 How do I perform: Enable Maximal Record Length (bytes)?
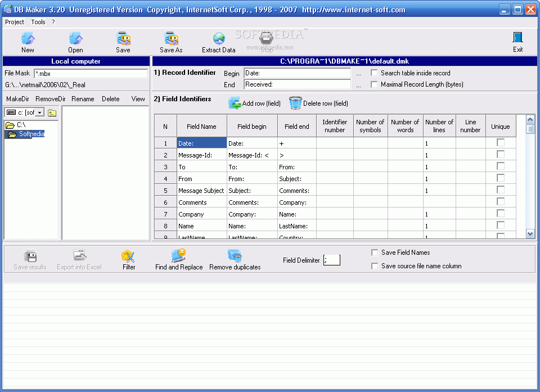[x=374, y=84]
